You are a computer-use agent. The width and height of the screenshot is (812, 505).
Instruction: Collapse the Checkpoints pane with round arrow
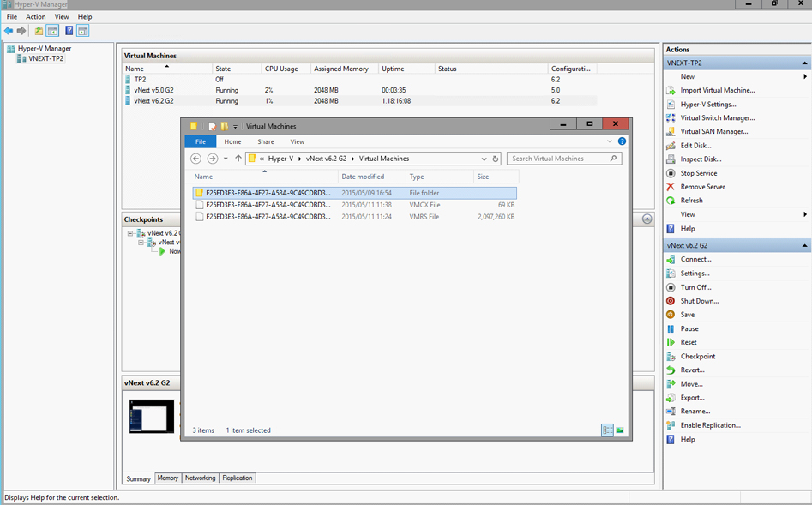647,219
